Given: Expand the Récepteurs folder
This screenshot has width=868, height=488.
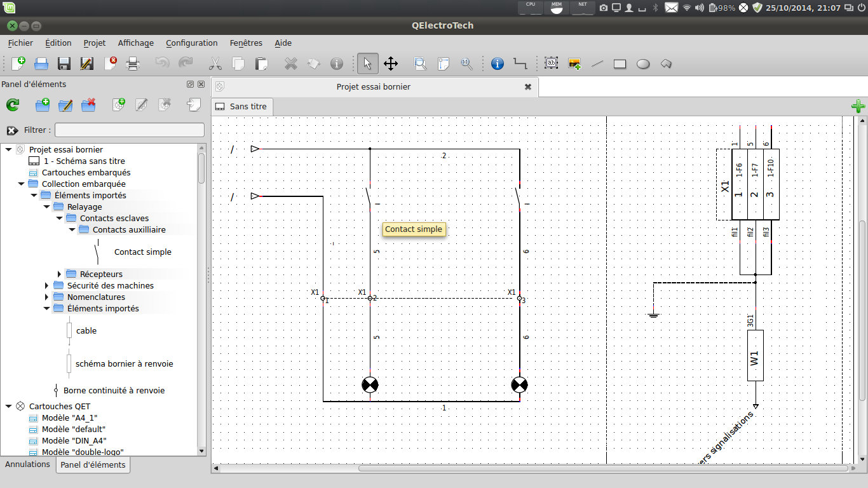Looking at the screenshot, I should point(60,274).
